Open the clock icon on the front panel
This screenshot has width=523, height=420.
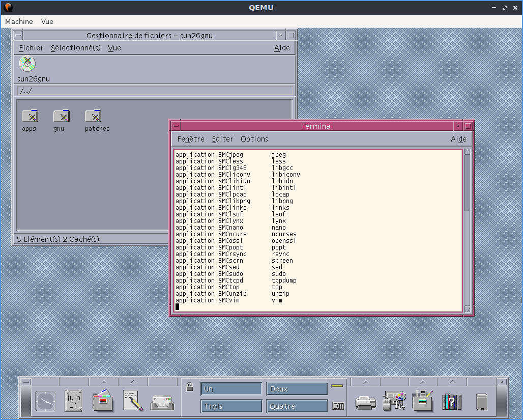(45, 401)
